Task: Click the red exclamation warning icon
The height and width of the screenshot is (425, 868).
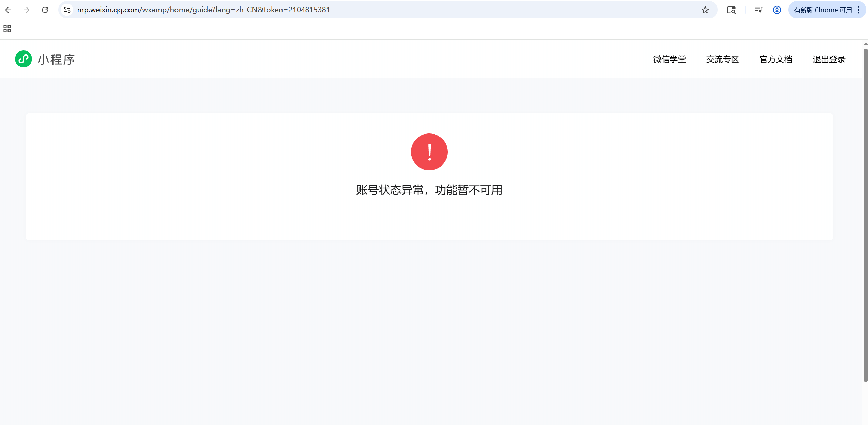Action: tap(429, 152)
